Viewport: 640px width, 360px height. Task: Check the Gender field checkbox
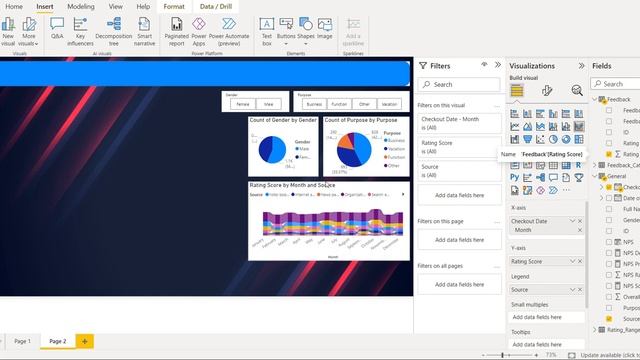pyautogui.click(x=609, y=220)
